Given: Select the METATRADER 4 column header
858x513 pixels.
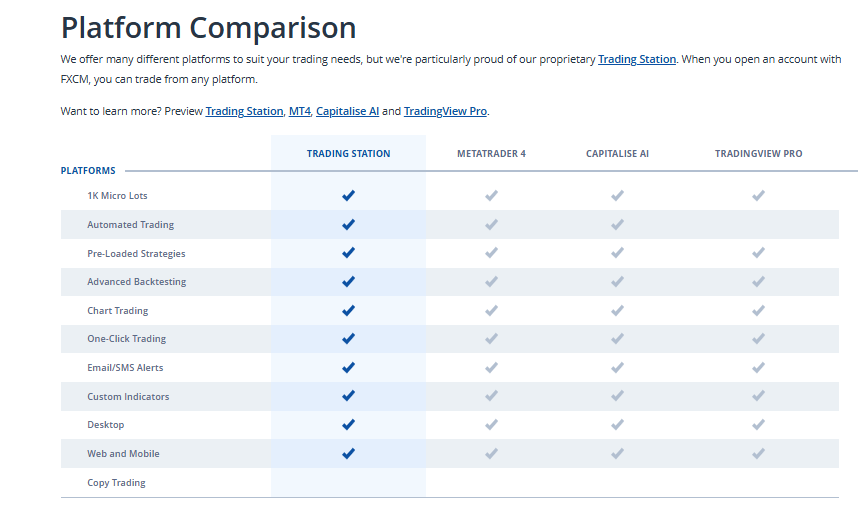Looking at the screenshot, I should (491, 154).
